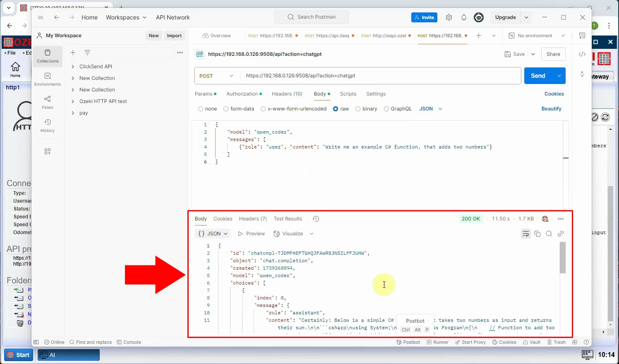
Task: Click the New workspace button
Action: click(x=154, y=36)
